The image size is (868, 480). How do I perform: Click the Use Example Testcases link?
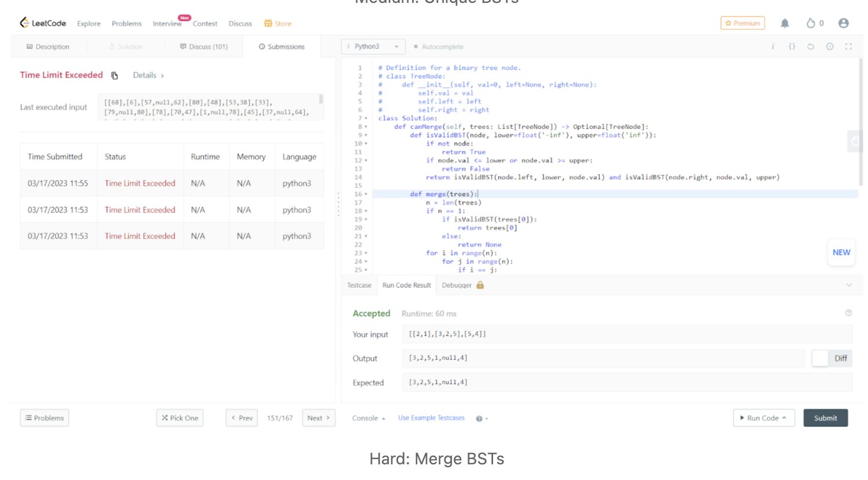point(431,418)
